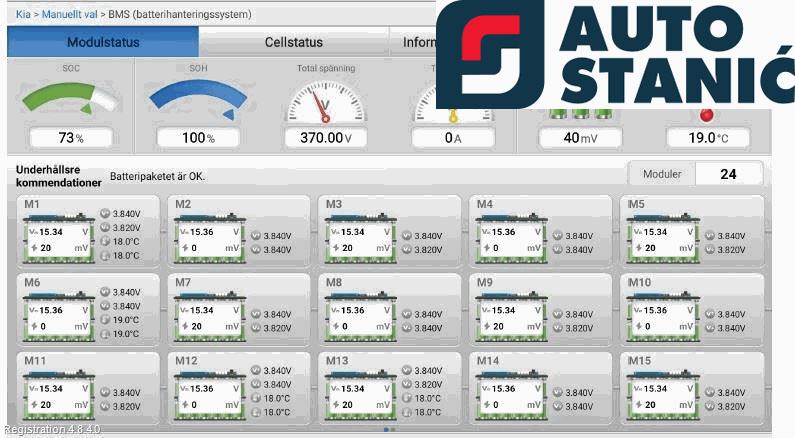Switch to the Cellstatus tab

click(x=294, y=42)
